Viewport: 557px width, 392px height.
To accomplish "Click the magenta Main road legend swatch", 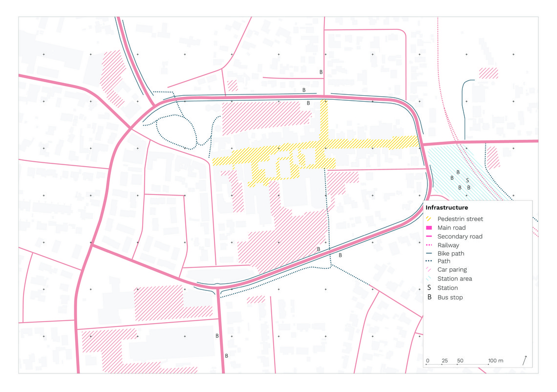I will [429, 227].
